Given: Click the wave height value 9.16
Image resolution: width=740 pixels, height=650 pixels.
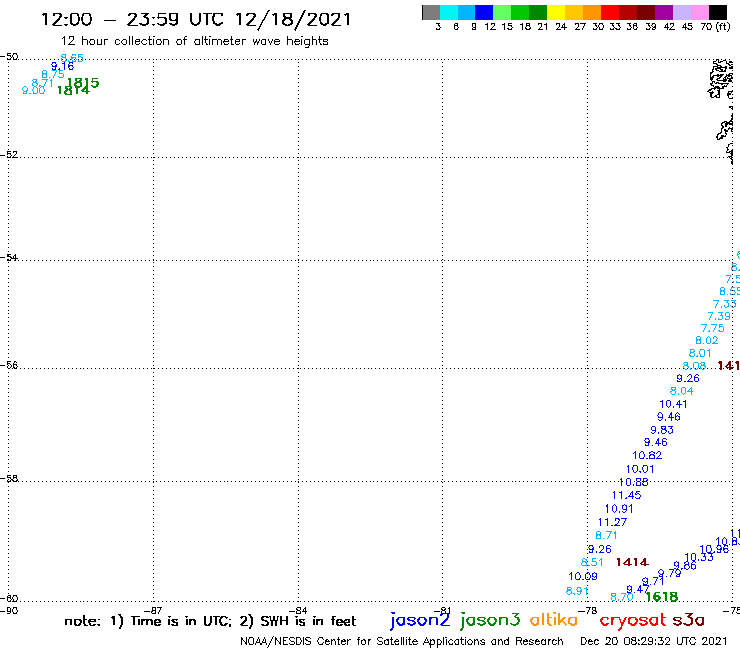Looking at the screenshot, I should 62,66.
